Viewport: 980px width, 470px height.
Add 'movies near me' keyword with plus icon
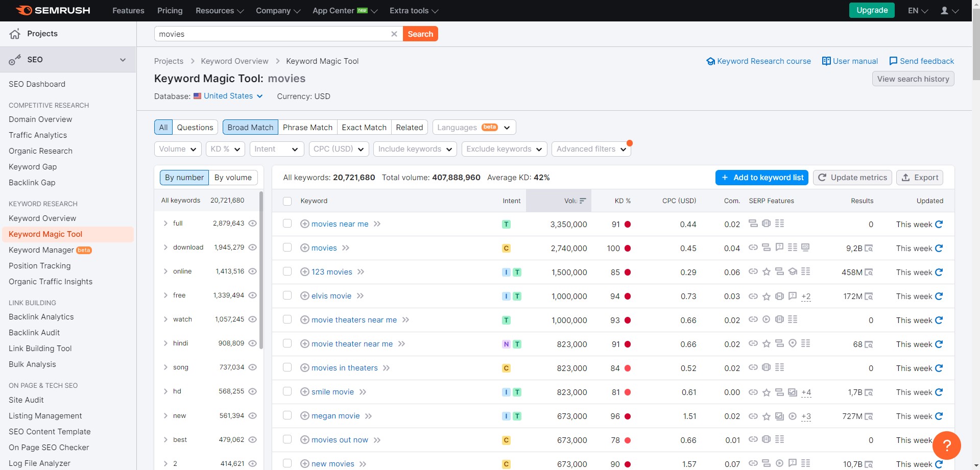[305, 224]
